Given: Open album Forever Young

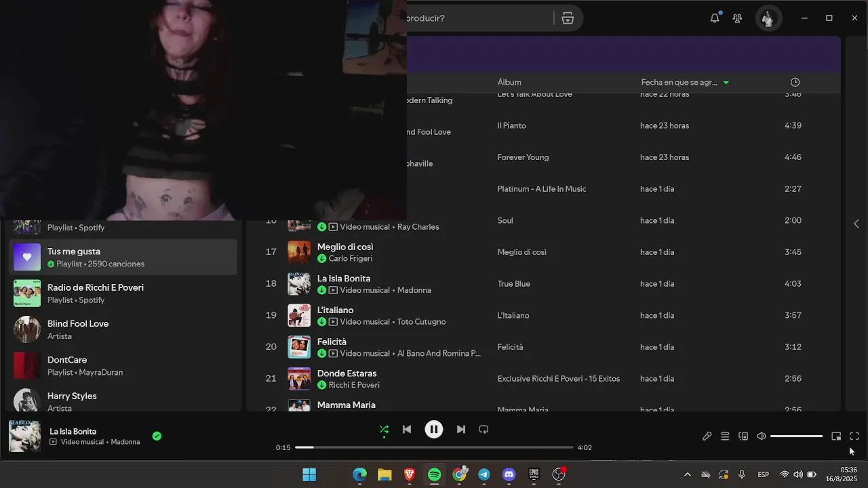Looking at the screenshot, I should pyautogui.click(x=523, y=157).
